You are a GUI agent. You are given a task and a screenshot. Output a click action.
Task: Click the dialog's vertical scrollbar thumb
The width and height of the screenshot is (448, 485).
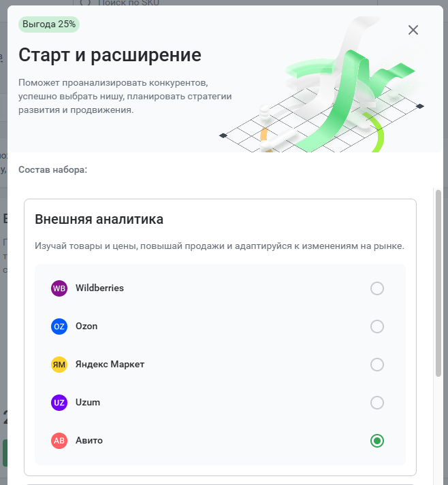(438, 283)
